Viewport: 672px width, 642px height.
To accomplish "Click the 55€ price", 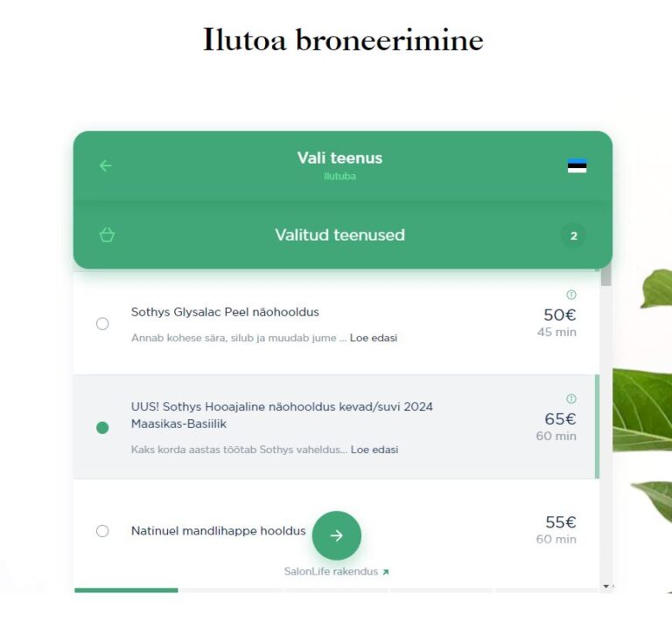I will point(561,522).
